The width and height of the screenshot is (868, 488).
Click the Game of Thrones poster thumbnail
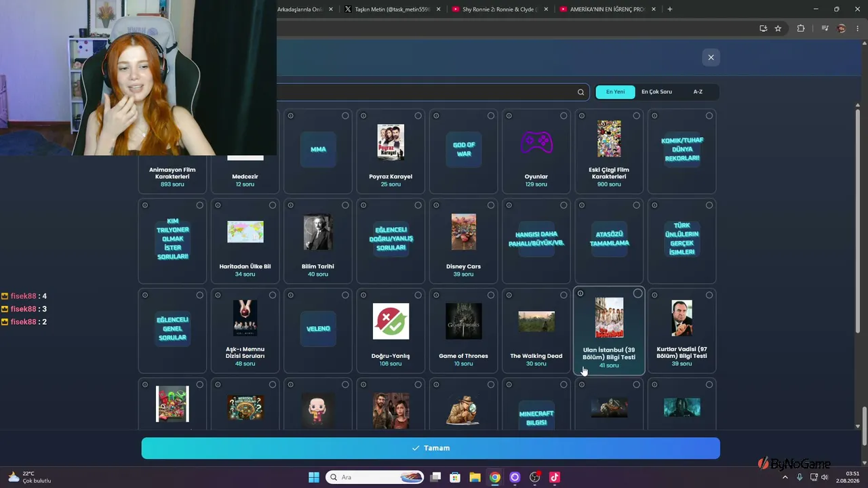click(x=464, y=321)
